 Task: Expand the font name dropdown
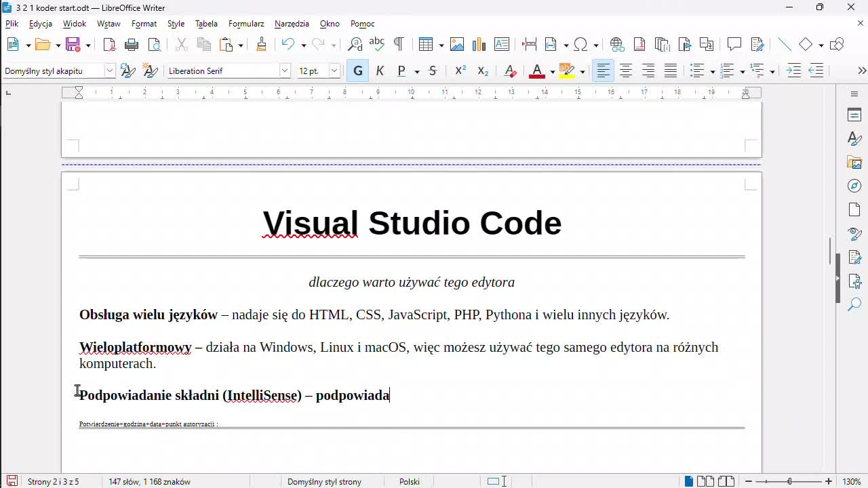coord(285,71)
